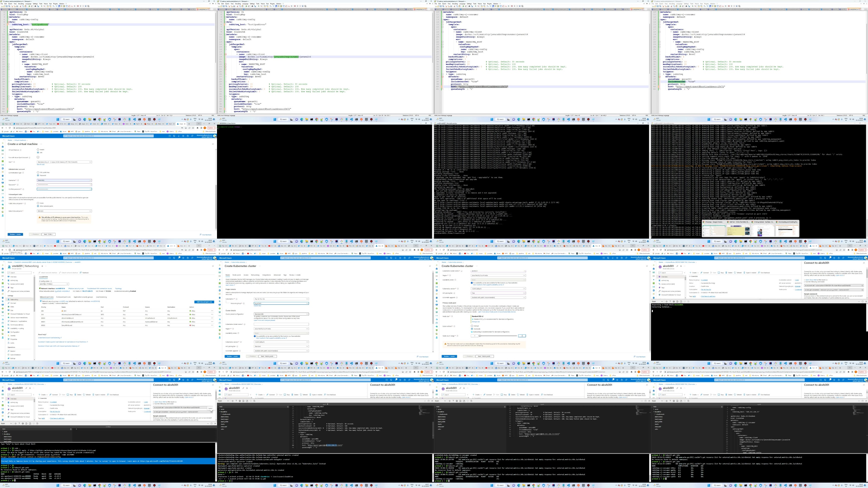Viewport: 868px width, 488px height.
Task: Choose SSH public key authentication type
Action: pyautogui.click(x=38, y=172)
